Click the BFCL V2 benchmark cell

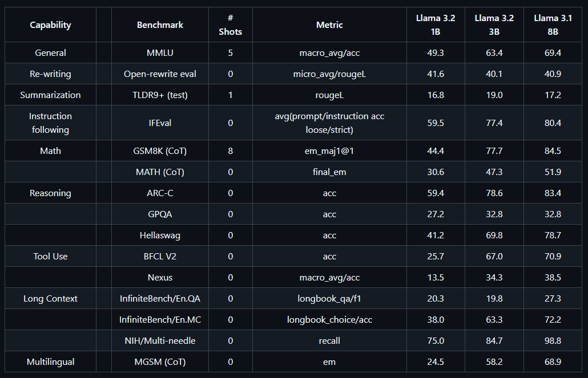160,257
